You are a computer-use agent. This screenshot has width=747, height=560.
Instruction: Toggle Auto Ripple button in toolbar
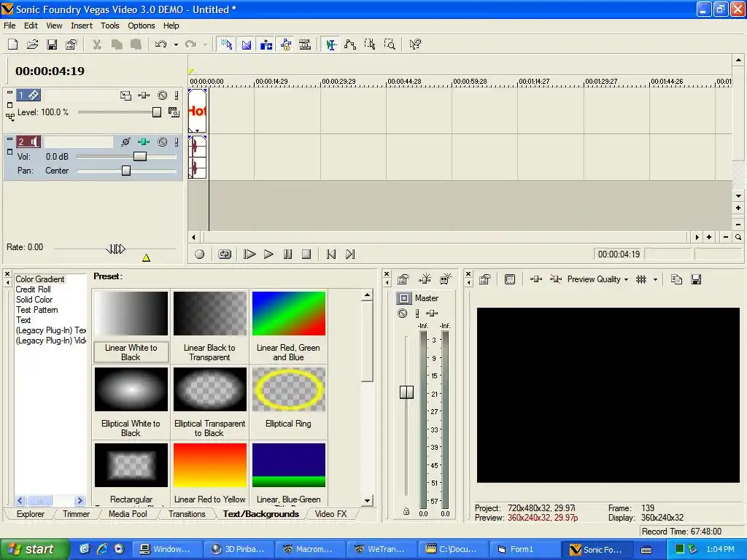point(266,44)
